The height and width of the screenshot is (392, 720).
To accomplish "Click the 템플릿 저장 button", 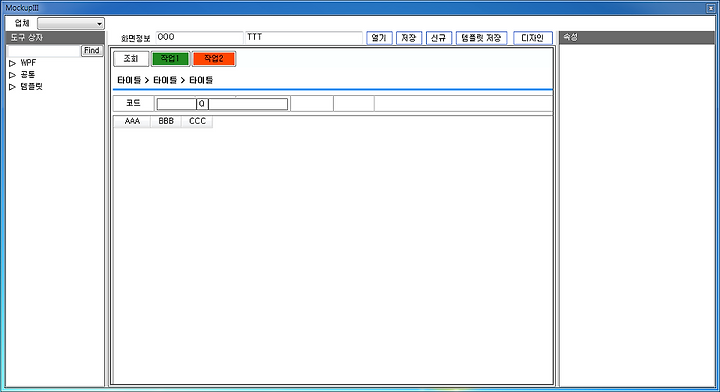I will pyautogui.click(x=481, y=38).
